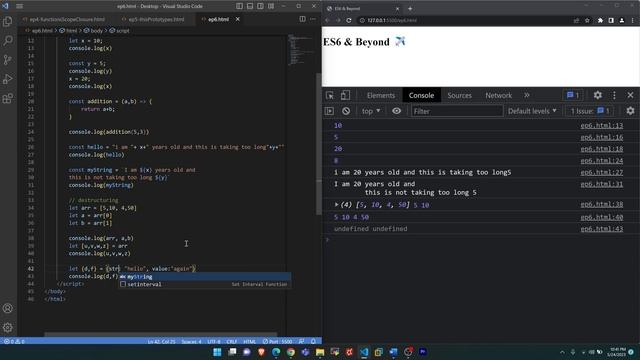Open a new browser tab

[x=410, y=8]
